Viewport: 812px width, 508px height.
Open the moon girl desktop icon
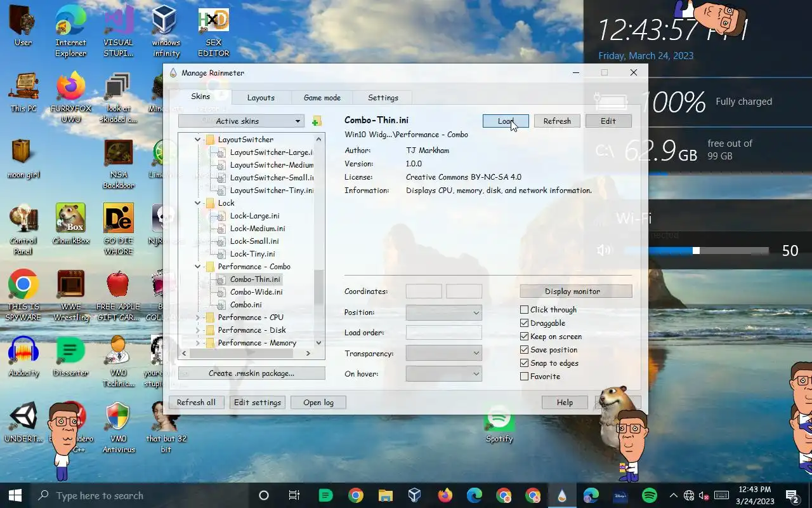click(23, 159)
